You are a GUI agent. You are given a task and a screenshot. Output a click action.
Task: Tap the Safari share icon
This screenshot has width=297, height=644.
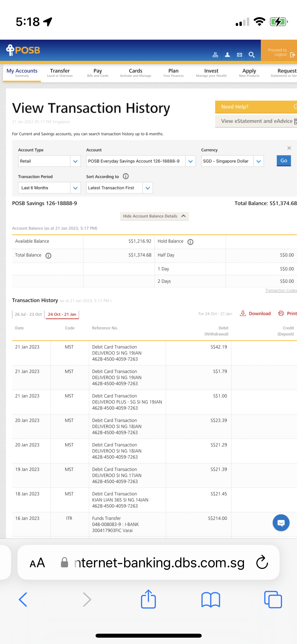[x=148, y=599]
